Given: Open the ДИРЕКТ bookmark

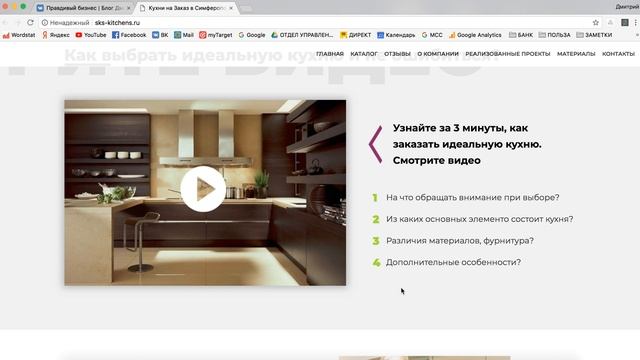Looking at the screenshot, I should pos(356,35).
